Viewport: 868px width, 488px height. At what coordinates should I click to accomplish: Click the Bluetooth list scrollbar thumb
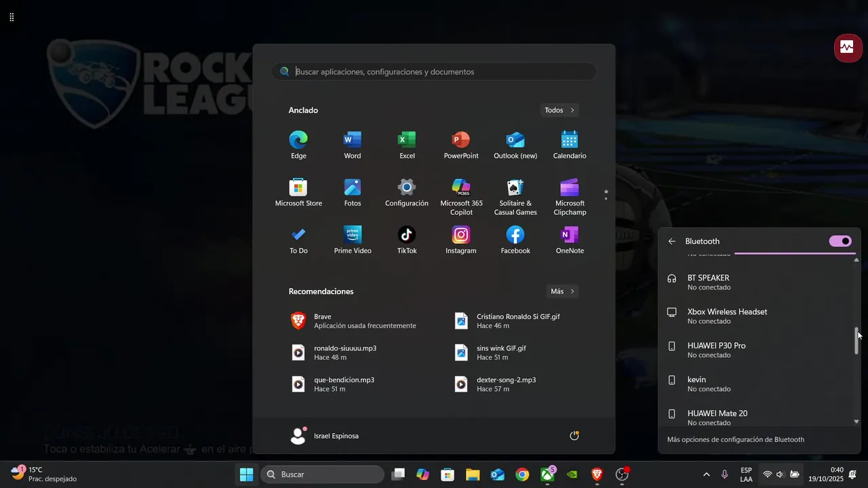(x=856, y=341)
